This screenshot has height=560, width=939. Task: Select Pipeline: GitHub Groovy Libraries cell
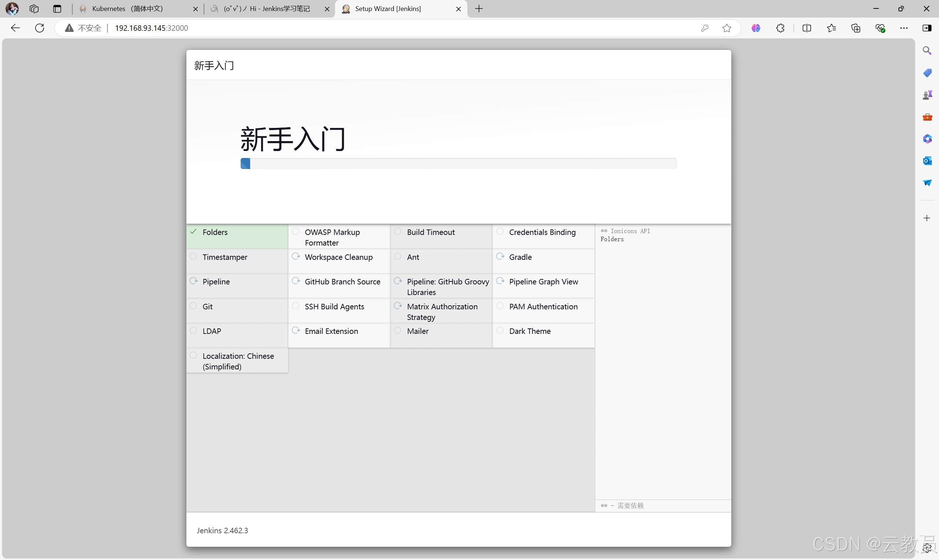pyautogui.click(x=441, y=286)
